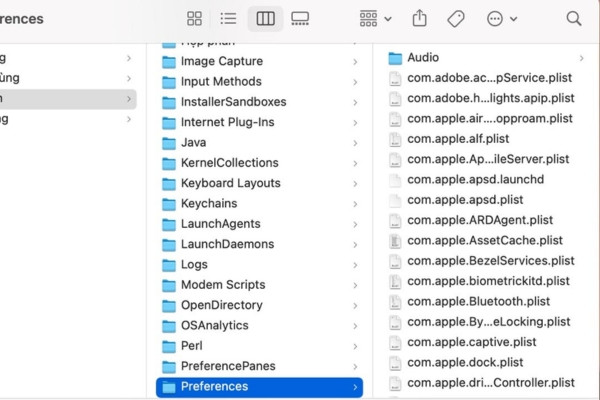Click the OSAnalytics folder icon
600x400 pixels.
[x=169, y=326]
